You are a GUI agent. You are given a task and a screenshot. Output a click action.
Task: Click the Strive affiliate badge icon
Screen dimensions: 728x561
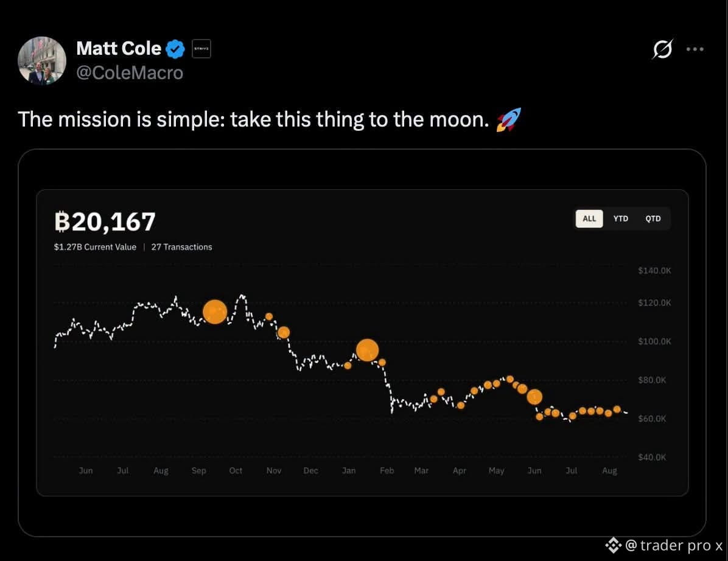click(x=201, y=49)
